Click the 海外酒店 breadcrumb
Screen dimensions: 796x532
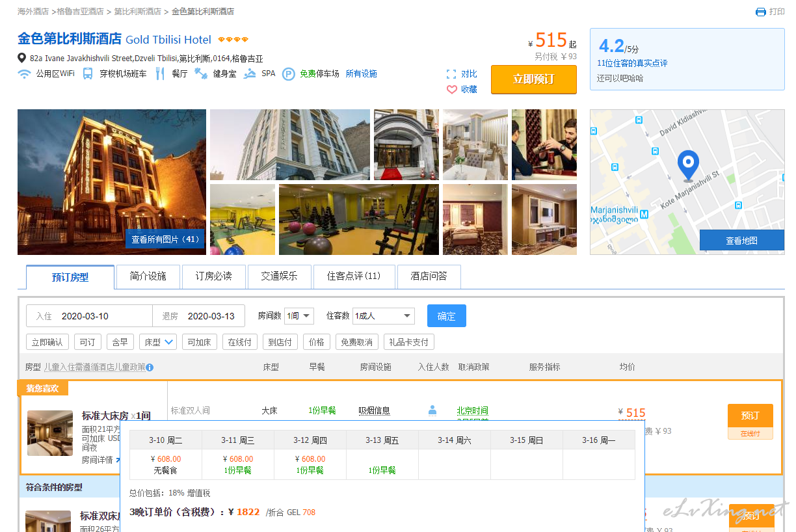pyautogui.click(x=33, y=12)
